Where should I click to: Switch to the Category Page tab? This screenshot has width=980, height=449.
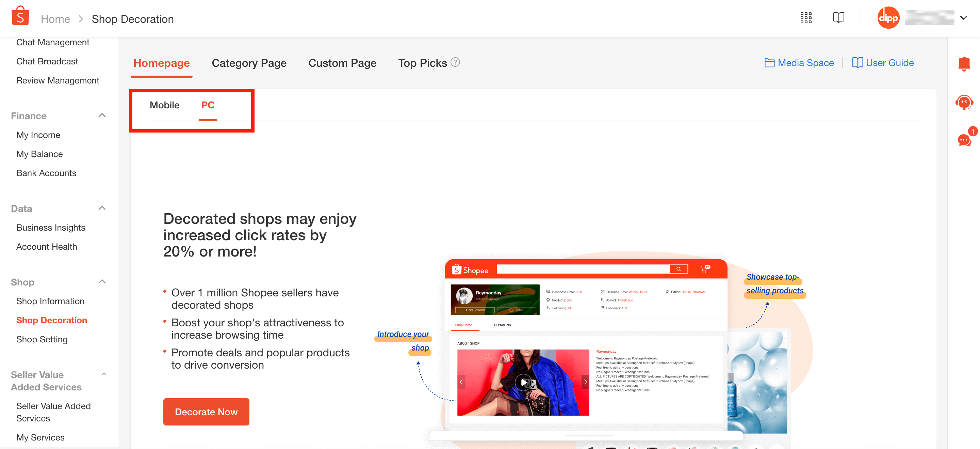[x=249, y=63]
